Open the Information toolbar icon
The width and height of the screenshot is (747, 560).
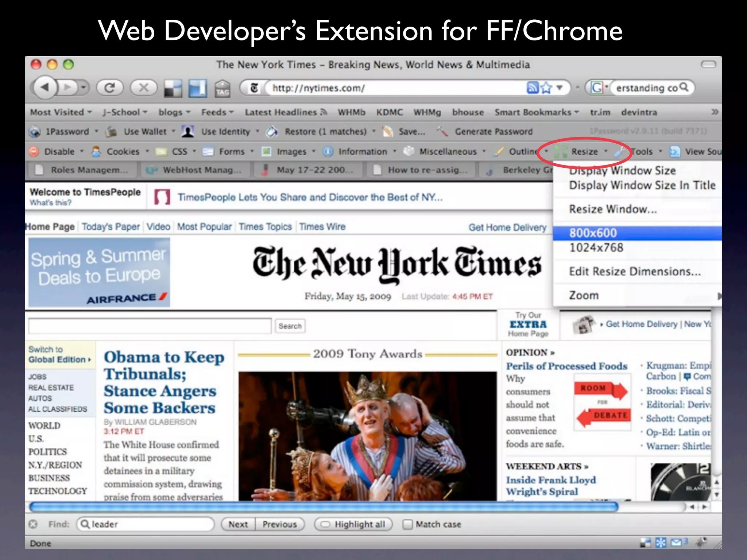click(328, 151)
